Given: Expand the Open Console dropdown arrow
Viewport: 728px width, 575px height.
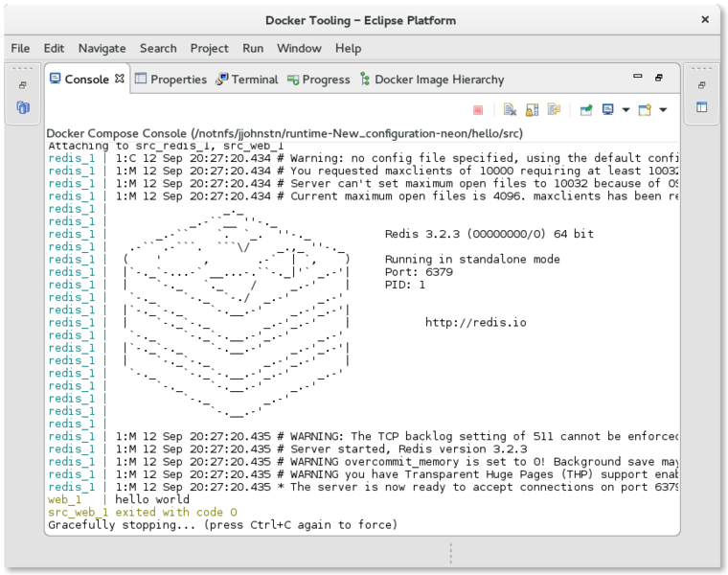Looking at the screenshot, I should pyautogui.click(x=663, y=110).
